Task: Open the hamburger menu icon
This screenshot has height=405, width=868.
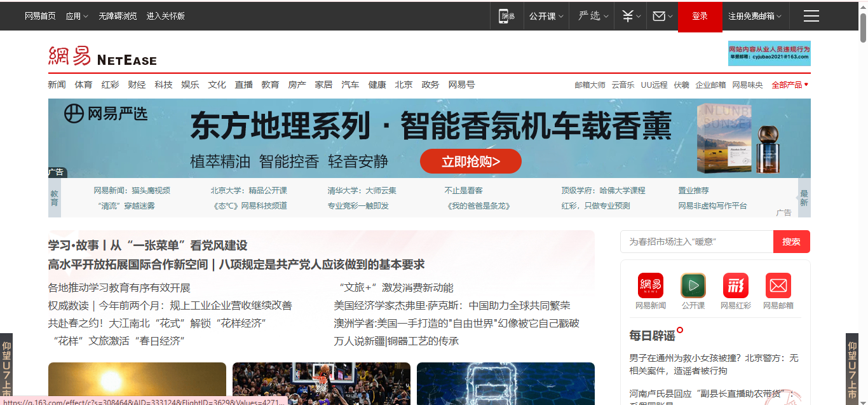Action: click(811, 17)
